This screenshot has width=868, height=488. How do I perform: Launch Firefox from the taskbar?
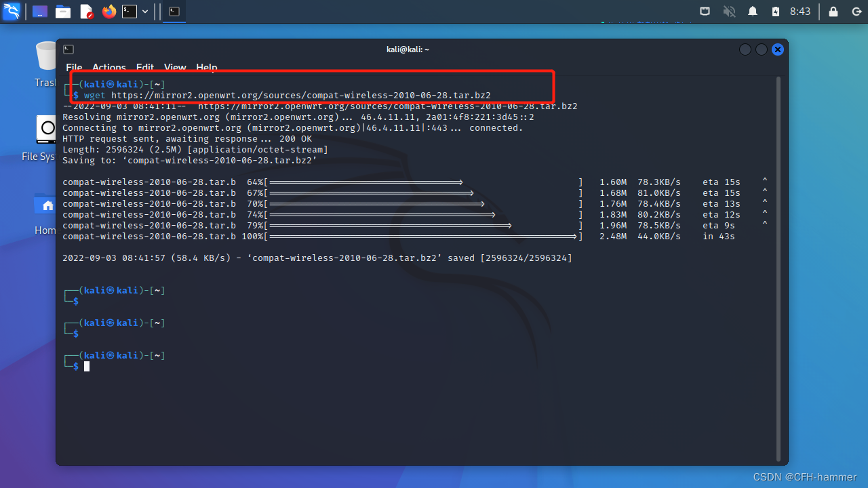[108, 11]
